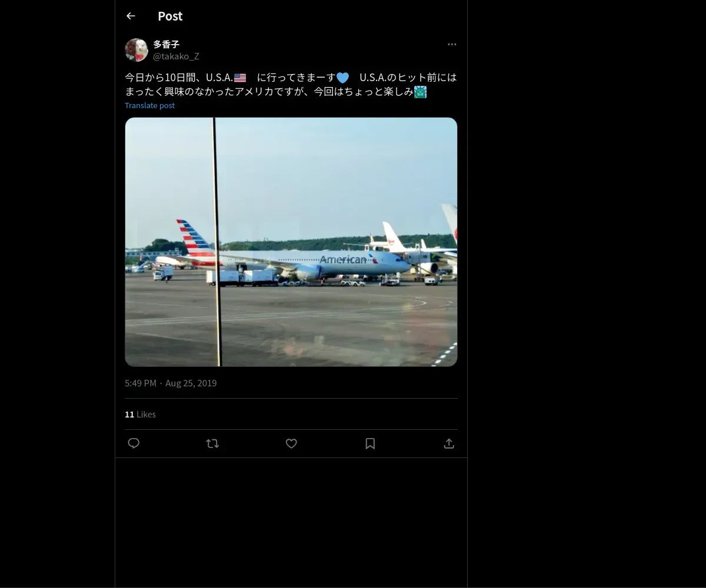The height and width of the screenshot is (588, 706).
Task: Open the Share icon menu
Action: [x=449, y=443]
